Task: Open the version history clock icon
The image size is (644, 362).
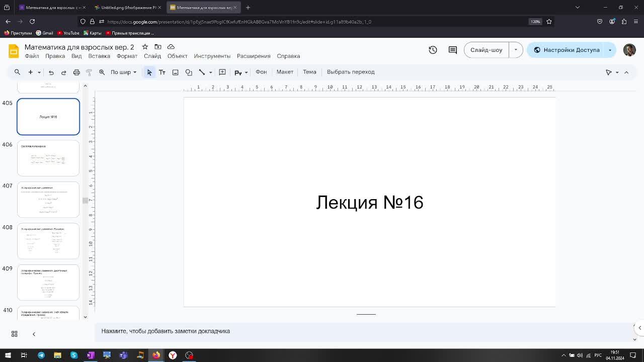Action: (x=433, y=50)
